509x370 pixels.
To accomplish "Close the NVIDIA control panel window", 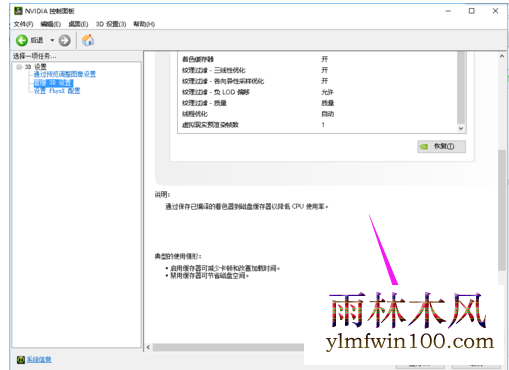I will point(495,11).
